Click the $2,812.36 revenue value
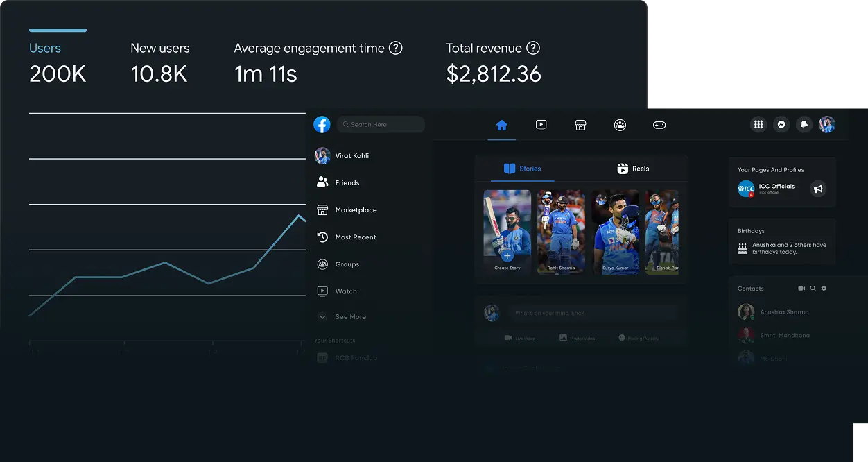868x462 pixels. click(494, 74)
